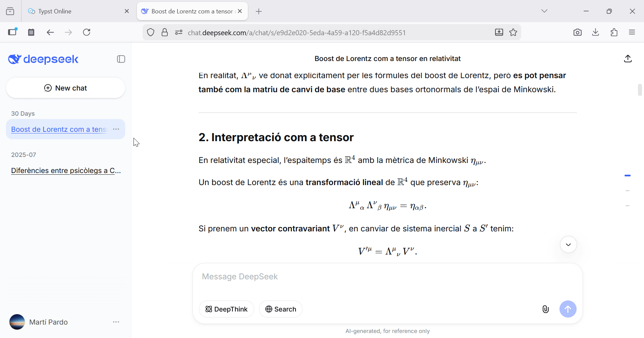The height and width of the screenshot is (338, 644).
Task: Bookmark this page with star icon
Action: [513, 32]
